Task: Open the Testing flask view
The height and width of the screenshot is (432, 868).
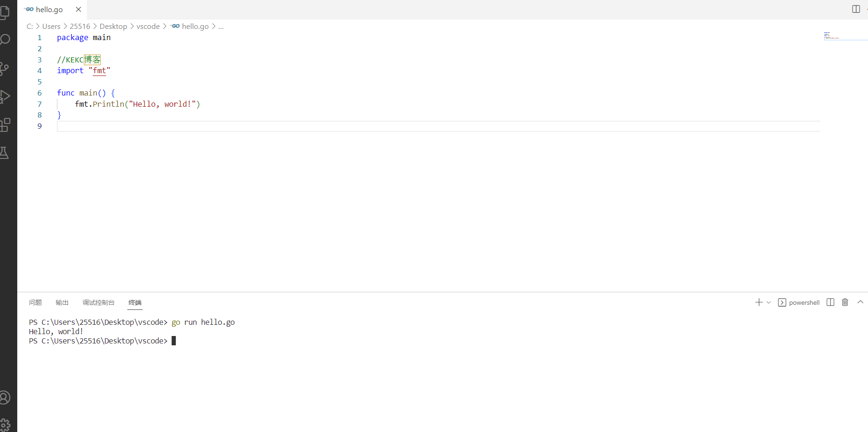Action: tap(5, 153)
